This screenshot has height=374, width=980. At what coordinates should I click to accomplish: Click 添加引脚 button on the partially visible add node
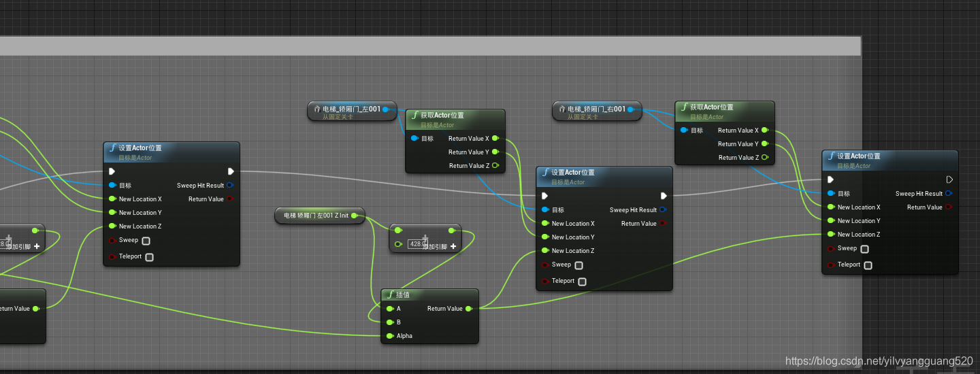pyautogui.click(x=23, y=245)
